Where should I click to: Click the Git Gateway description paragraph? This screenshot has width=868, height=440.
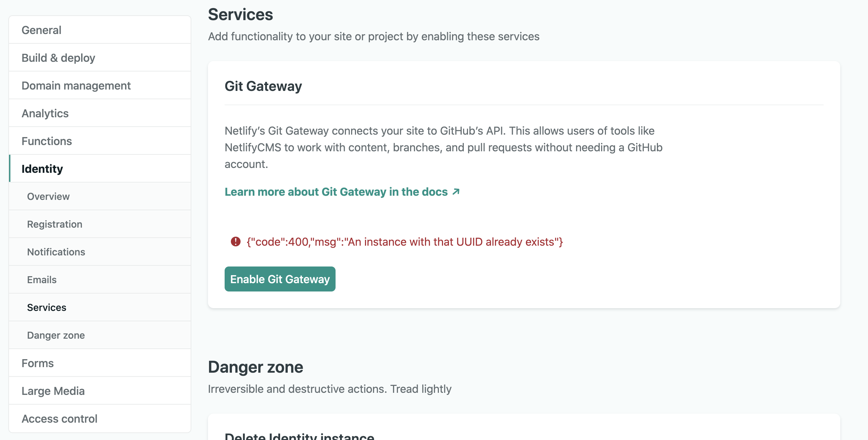[x=444, y=147]
